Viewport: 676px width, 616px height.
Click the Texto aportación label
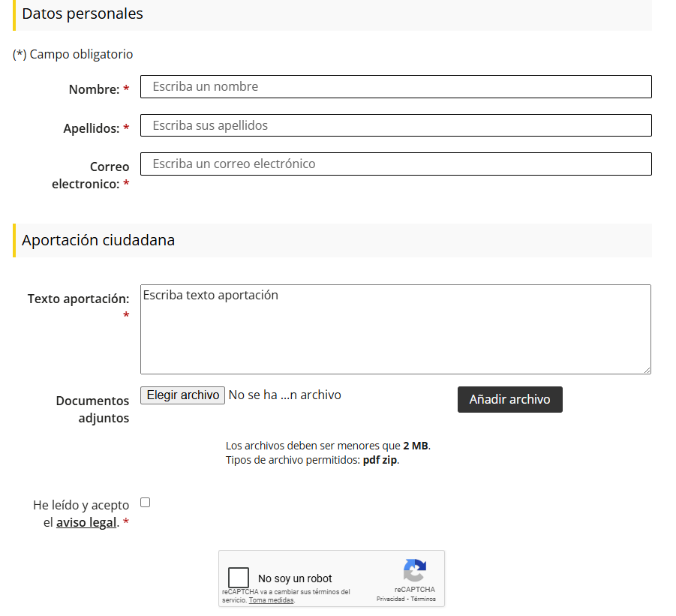point(78,299)
